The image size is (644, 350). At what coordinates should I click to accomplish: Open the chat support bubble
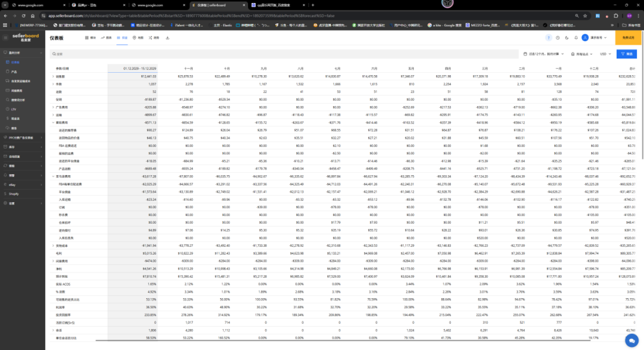point(630,339)
